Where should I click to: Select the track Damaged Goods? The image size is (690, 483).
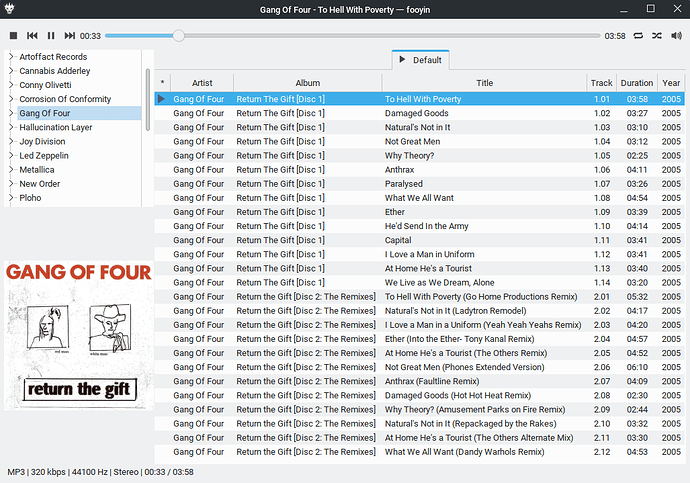(x=417, y=114)
